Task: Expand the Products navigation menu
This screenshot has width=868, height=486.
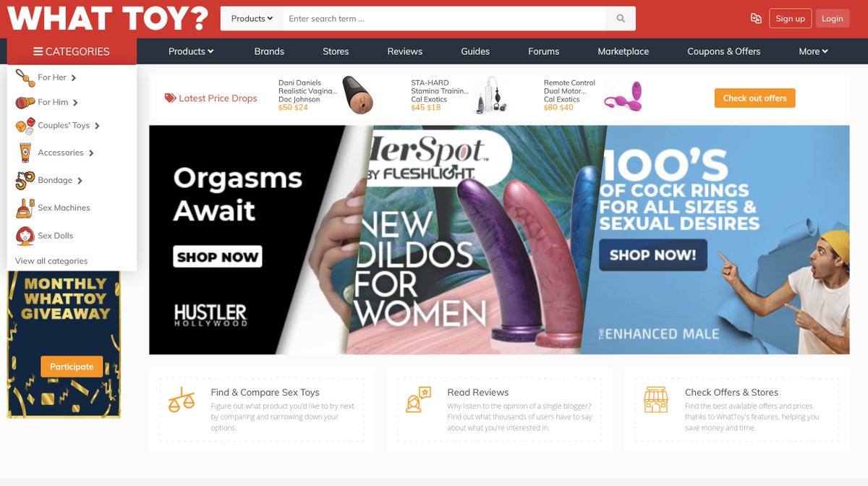Action: 191,51
